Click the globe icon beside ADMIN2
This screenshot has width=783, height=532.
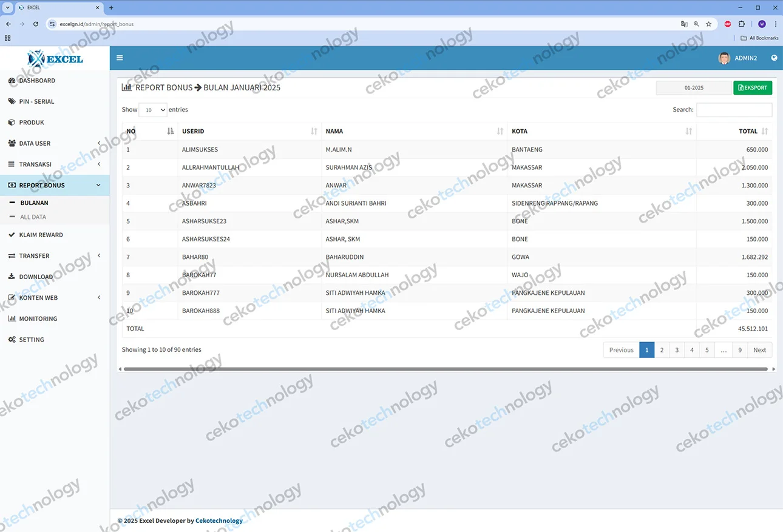tap(774, 58)
